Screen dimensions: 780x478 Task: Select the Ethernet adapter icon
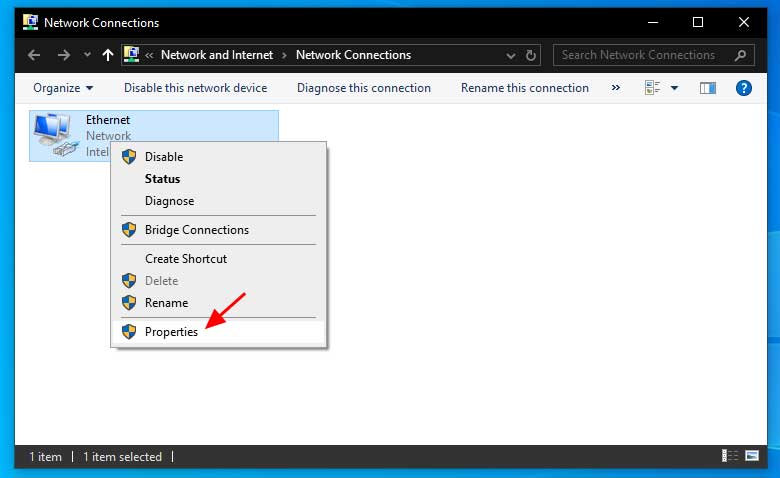(x=55, y=135)
